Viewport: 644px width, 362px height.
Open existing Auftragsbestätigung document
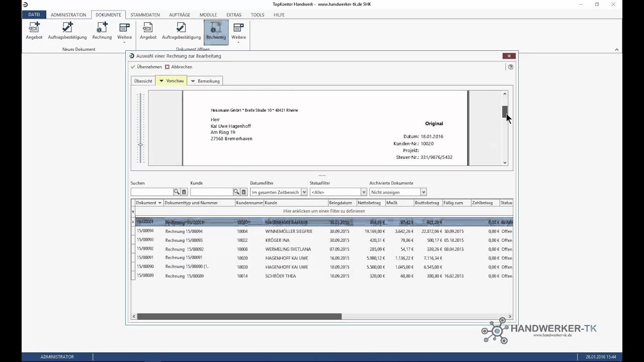coord(181,31)
